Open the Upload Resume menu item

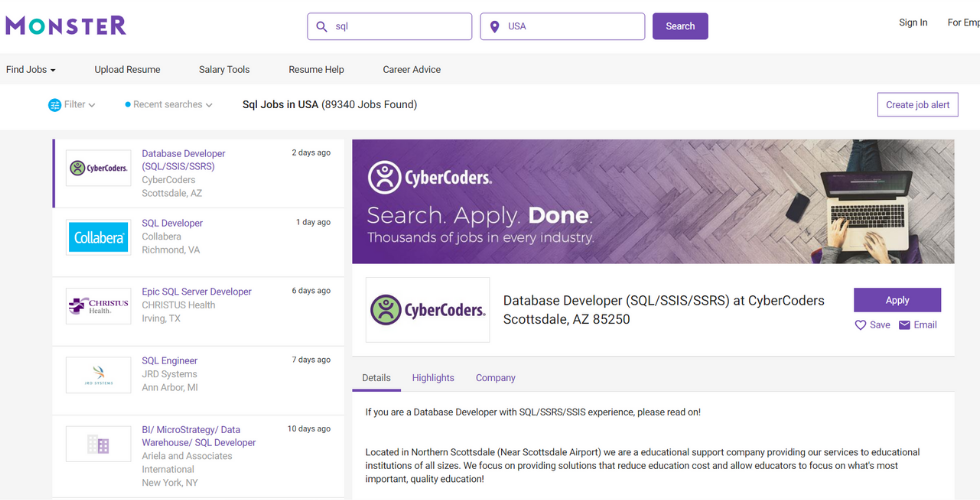click(x=128, y=69)
